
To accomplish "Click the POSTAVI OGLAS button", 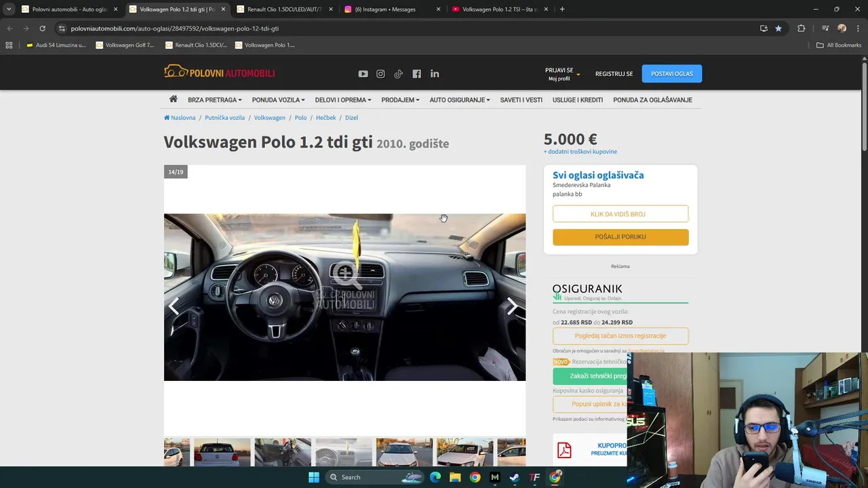I will [672, 74].
